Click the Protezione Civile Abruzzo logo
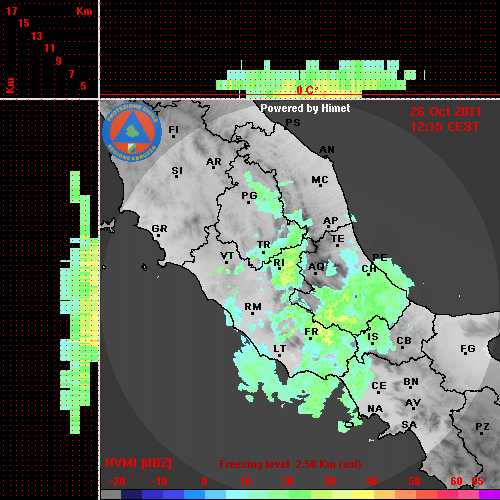Screen dimensions: 500x500 tap(132, 132)
